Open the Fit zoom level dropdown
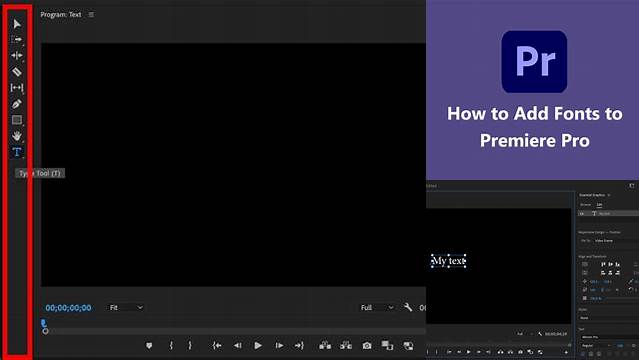This screenshot has width=639, height=360. [x=126, y=307]
